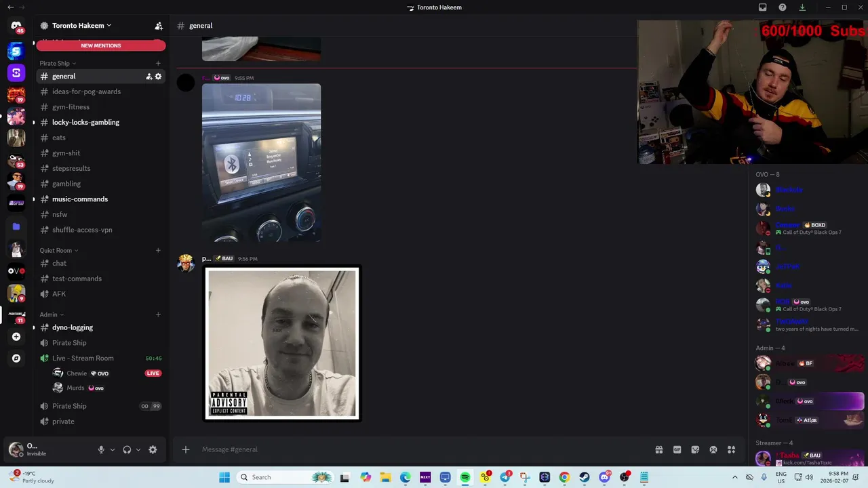Click the Windows taskbar Search box

click(286, 477)
